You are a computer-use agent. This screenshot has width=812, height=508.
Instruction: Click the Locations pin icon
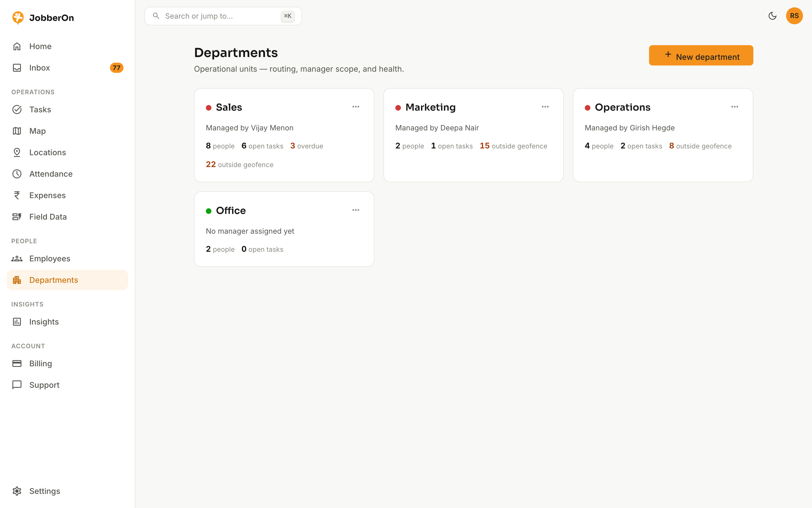point(17,152)
